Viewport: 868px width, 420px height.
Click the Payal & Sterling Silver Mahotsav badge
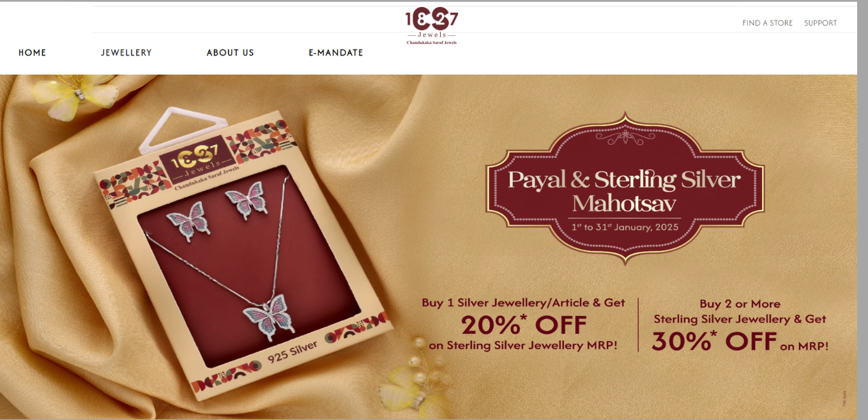(x=625, y=190)
